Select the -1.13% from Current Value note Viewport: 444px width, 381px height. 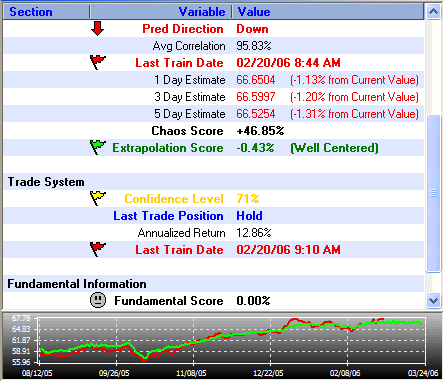[354, 80]
